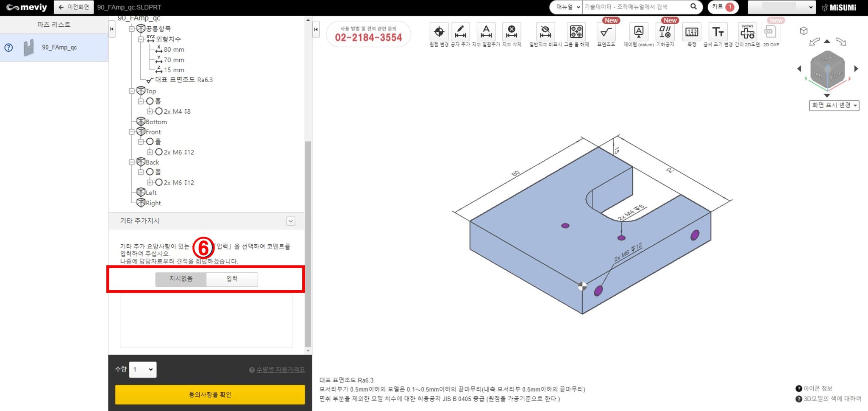Click the 원점 변경 origin change icon
The height and width of the screenshot is (411, 868).
click(x=439, y=32)
